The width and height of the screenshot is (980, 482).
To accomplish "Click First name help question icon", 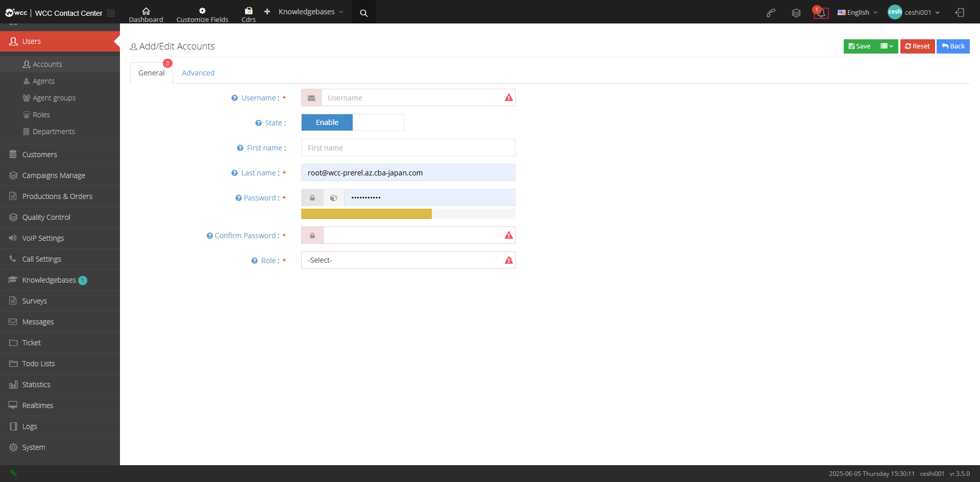I will click(x=240, y=148).
